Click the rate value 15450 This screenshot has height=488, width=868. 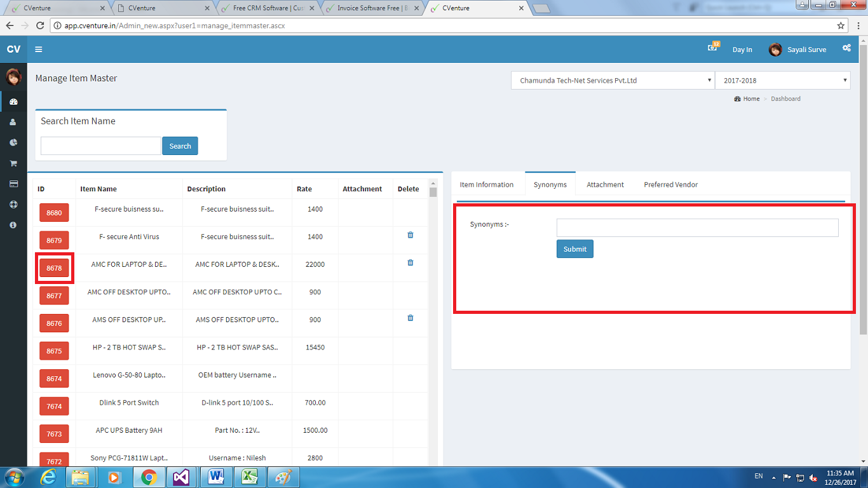pos(315,348)
